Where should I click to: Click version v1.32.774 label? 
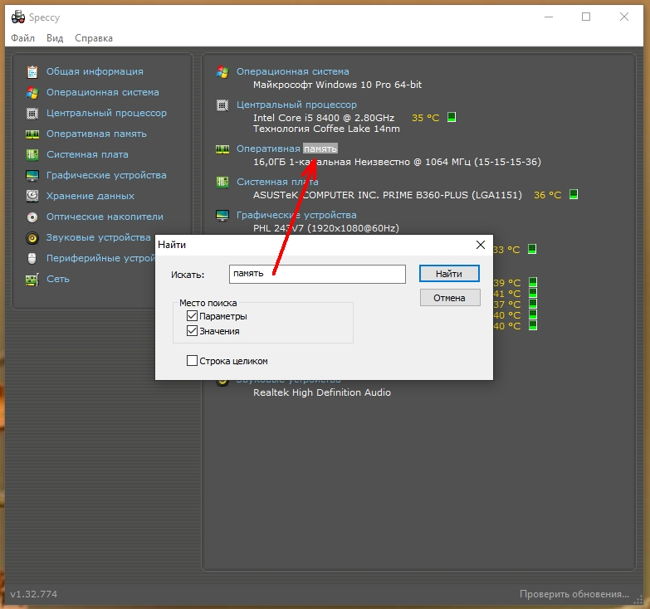click(x=34, y=594)
